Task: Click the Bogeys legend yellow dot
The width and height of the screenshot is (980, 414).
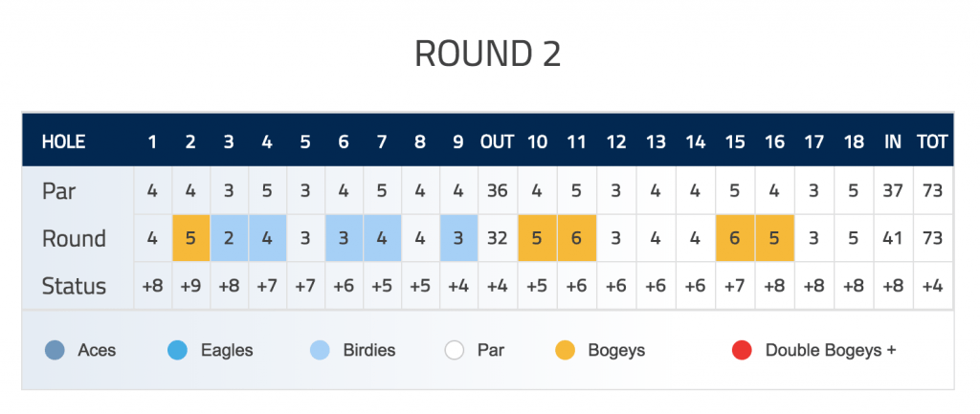Action: click(x=565, y=350)
